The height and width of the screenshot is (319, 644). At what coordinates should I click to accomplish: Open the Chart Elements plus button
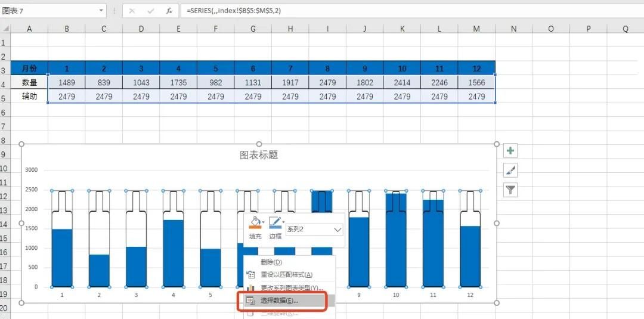pos(510,151)
